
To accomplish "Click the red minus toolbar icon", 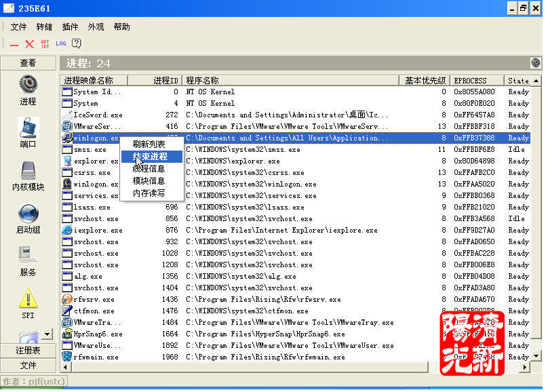I will 14,45.
